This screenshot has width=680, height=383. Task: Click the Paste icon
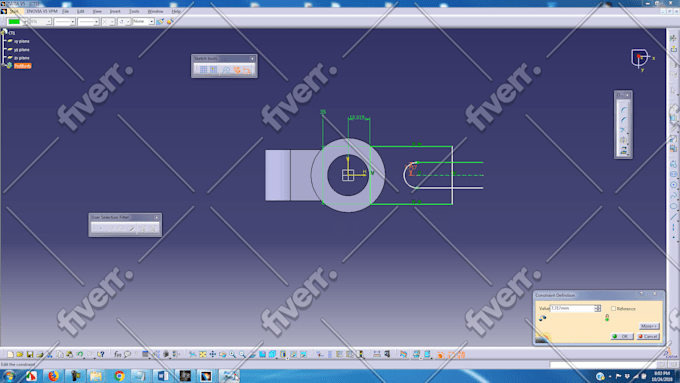69,354
